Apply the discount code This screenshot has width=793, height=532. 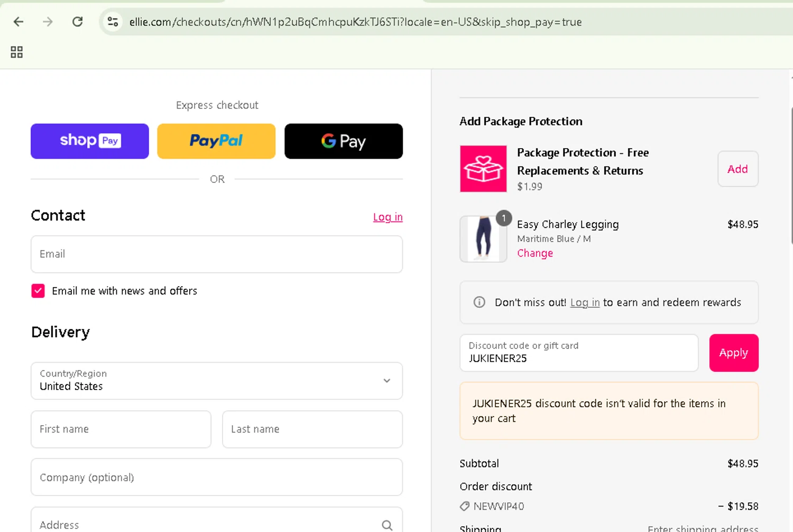click(x=734, y=353)
